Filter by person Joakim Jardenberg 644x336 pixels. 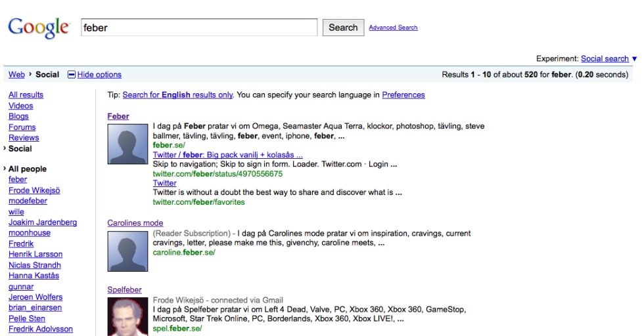(x=42, y=222)
